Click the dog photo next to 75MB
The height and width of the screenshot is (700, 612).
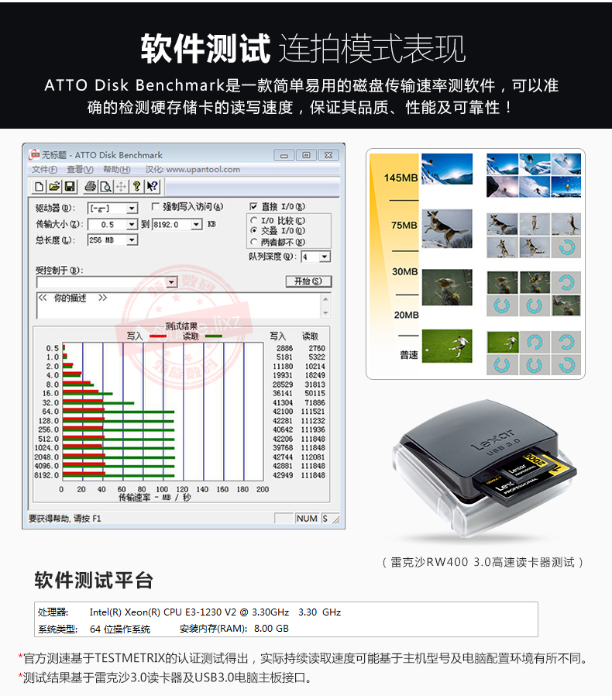(x=446, y=229)
